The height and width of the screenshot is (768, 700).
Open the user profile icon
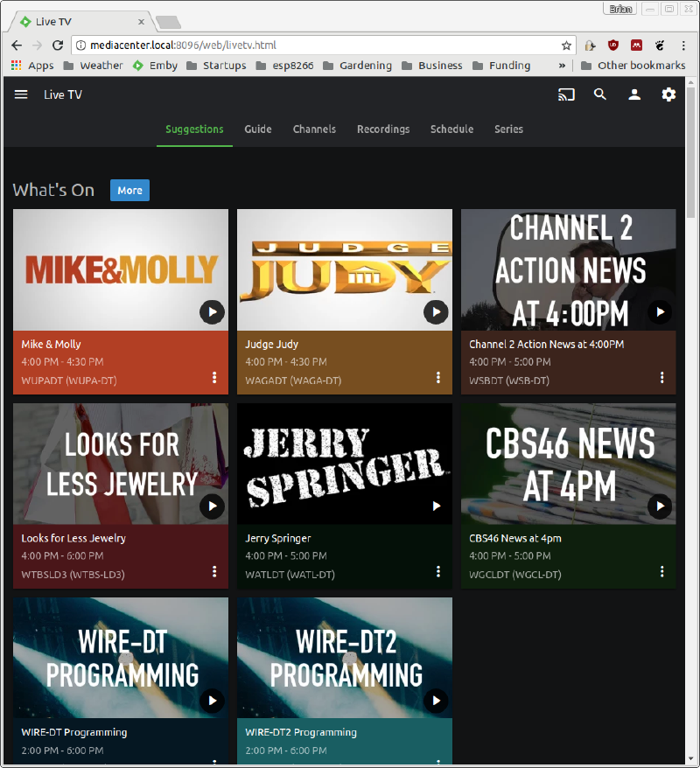pos(634,94)
